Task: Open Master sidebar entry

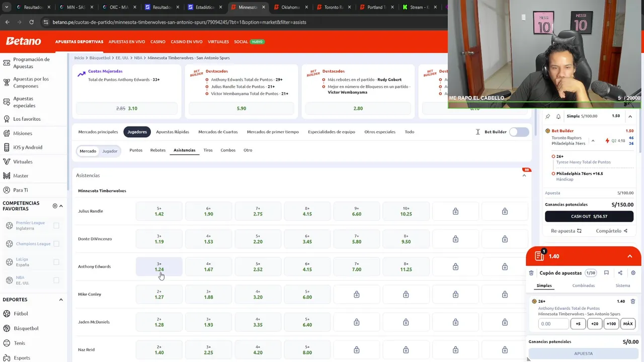Action: click(x=21, y=175)
